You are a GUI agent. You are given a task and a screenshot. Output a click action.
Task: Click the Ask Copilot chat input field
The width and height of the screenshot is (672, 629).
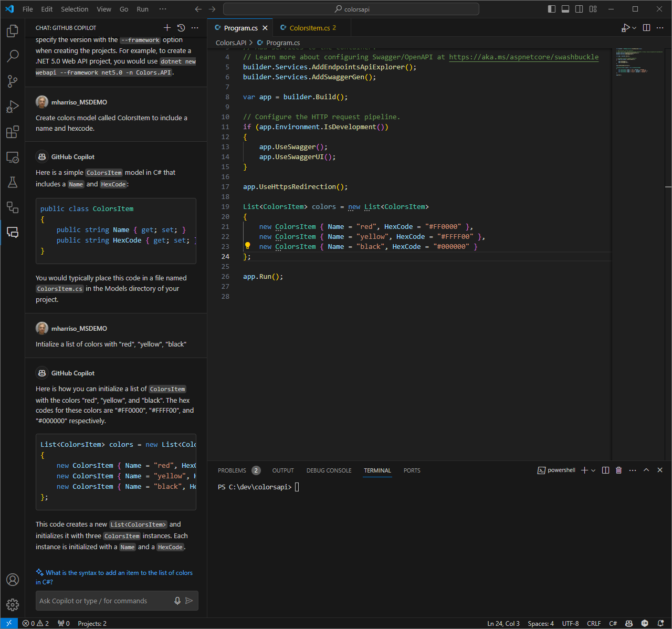click(105, 601)
